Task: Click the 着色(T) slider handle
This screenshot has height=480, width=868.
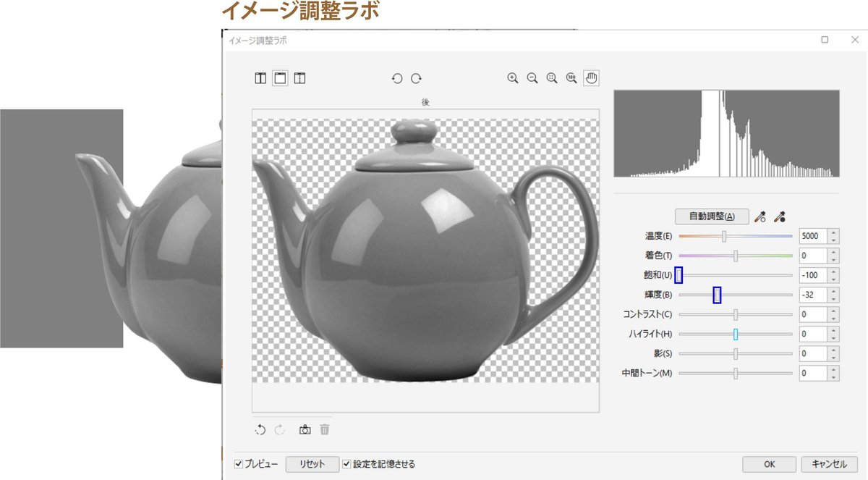Action: pos(736,256)
